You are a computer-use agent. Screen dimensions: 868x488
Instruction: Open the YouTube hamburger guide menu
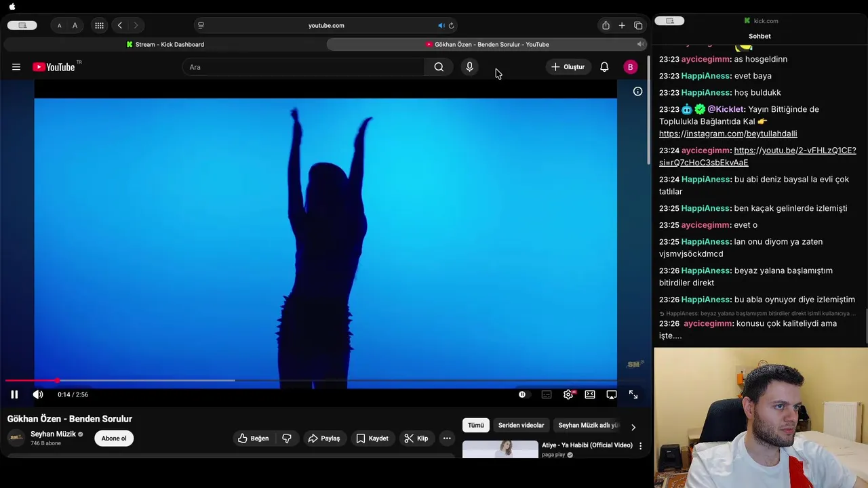[x=16, y=67]
